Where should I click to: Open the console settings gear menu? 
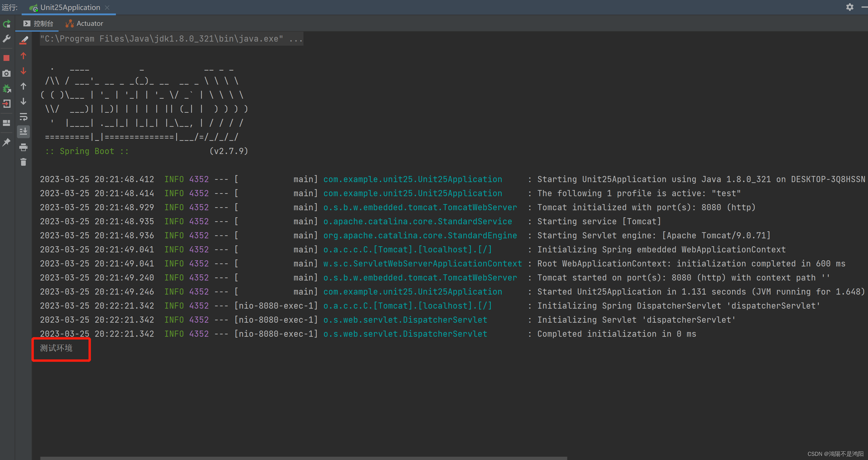(850, 7)
